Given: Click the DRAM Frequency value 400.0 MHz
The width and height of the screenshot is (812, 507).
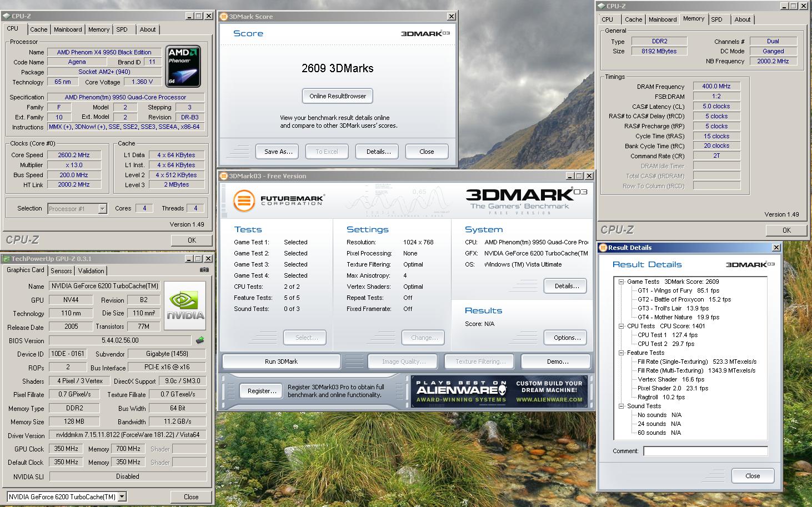Looking at the screenshot, I should tap(716, 86).
